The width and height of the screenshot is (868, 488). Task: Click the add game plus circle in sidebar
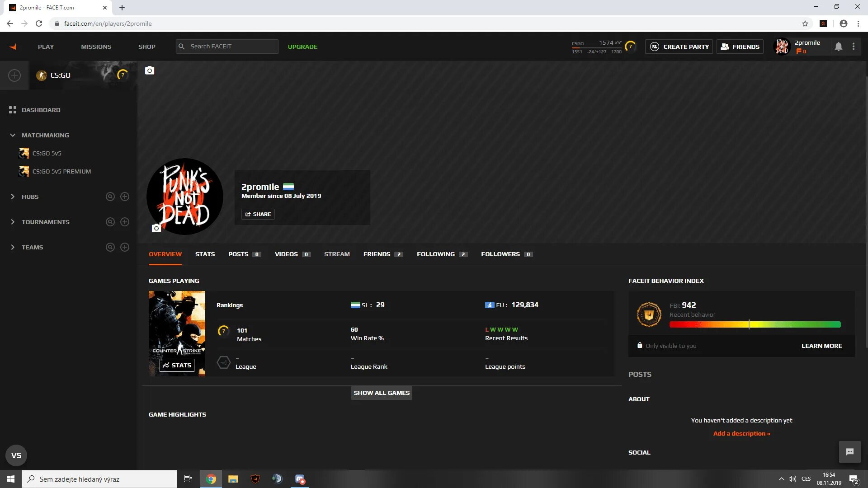point(14,75)
